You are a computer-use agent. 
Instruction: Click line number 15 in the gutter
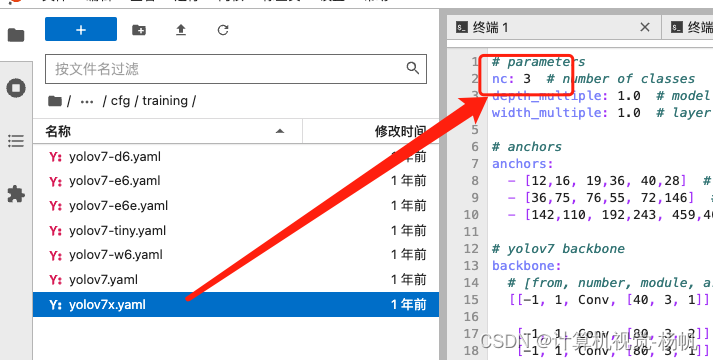pos(471,300)
